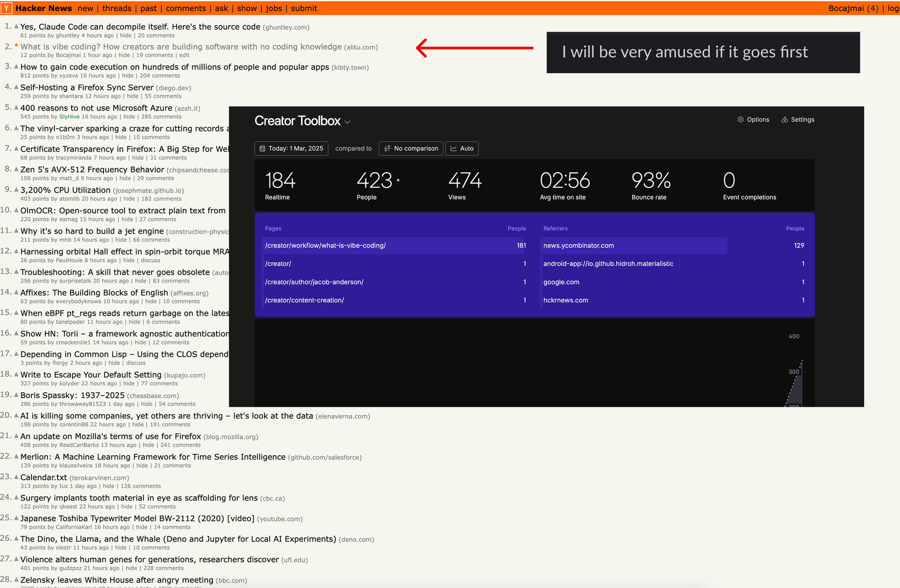Screen dimensions: 900x588
Task: Select the /creator/content-creation/ page row
Action: click(395, 300)
